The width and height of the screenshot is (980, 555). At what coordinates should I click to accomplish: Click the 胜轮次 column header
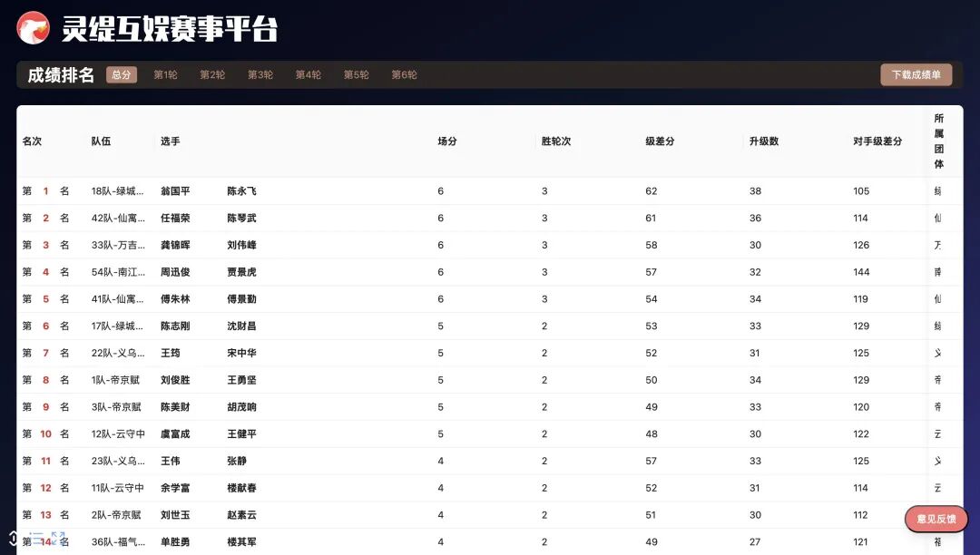[556, 141]
